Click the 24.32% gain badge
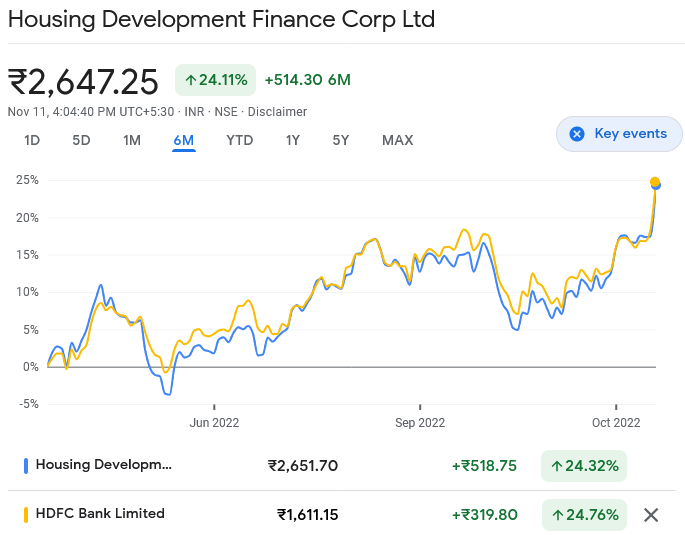 pyautogui.click(x=584, y=465)
